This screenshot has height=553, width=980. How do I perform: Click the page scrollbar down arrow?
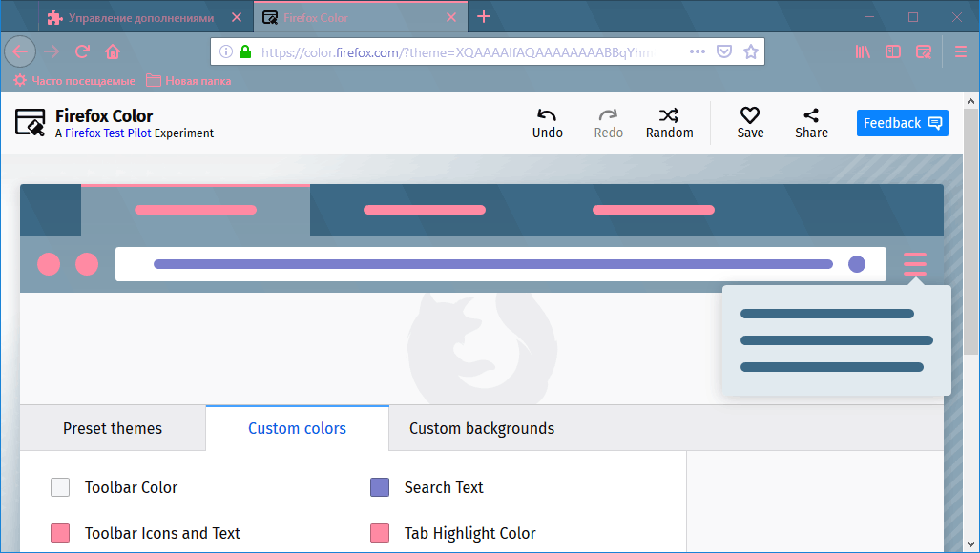(970, 544)
